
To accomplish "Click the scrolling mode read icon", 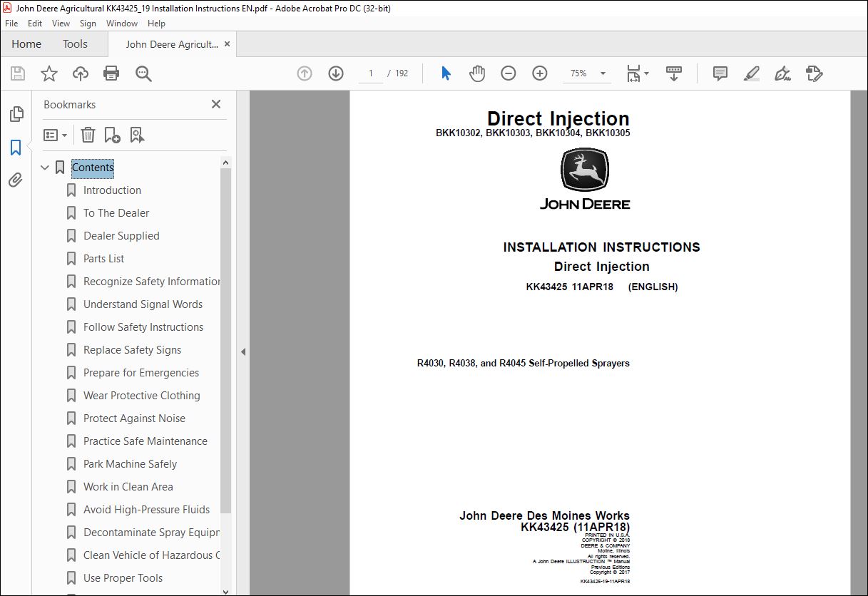I will 674,73.
